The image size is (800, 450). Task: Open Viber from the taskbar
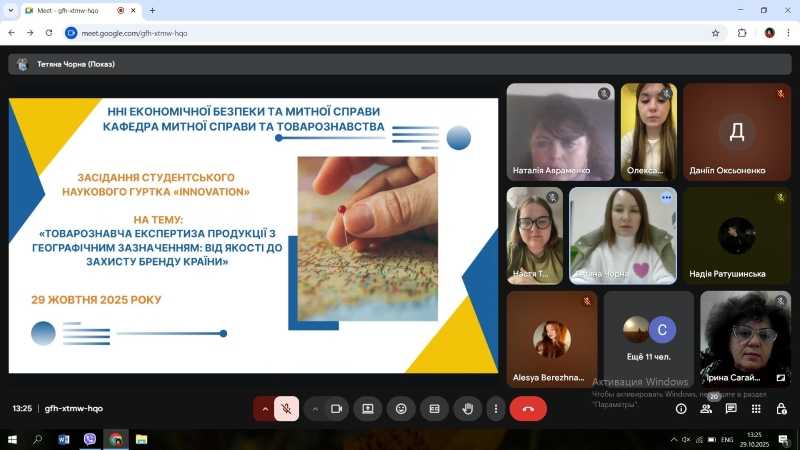pyautogui.click(x=90, y=439)
